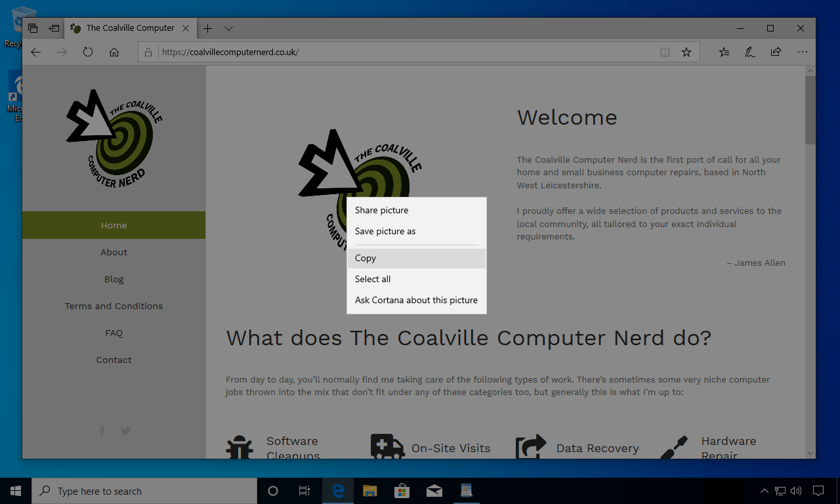Open Mail app from taskbar

pyautogui.click(x=434, y=491)
